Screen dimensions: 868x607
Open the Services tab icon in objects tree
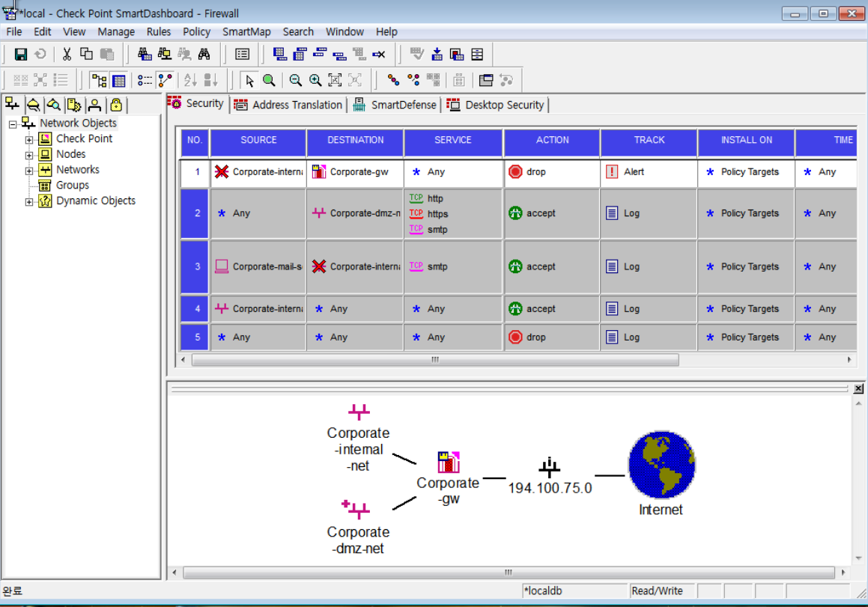click(x=33, y=104)
